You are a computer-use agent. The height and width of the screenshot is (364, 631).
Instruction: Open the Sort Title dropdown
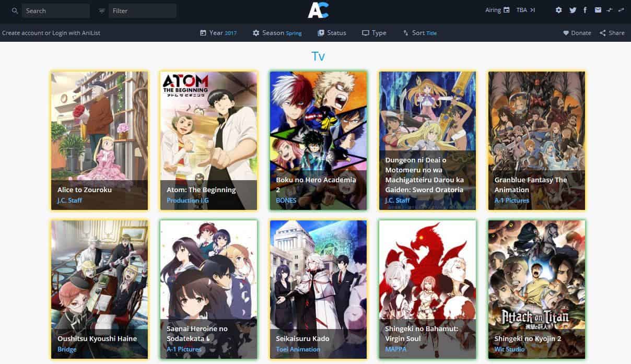pos(419,33)
